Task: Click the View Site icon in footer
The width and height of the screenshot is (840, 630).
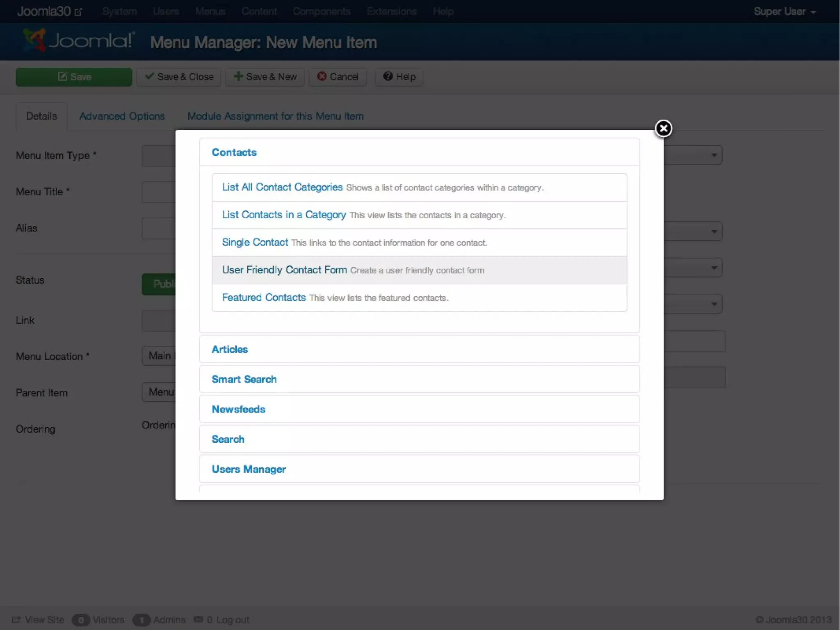Action: tap(16, 619)
